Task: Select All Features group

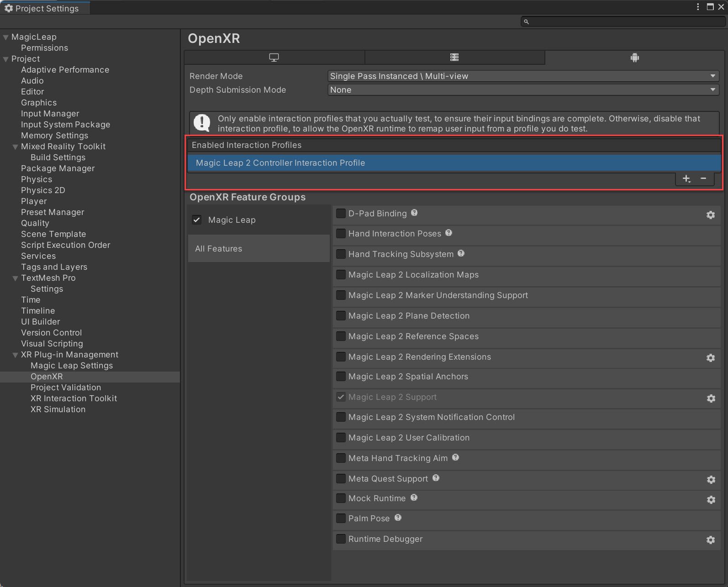Action: click(258, 249)
